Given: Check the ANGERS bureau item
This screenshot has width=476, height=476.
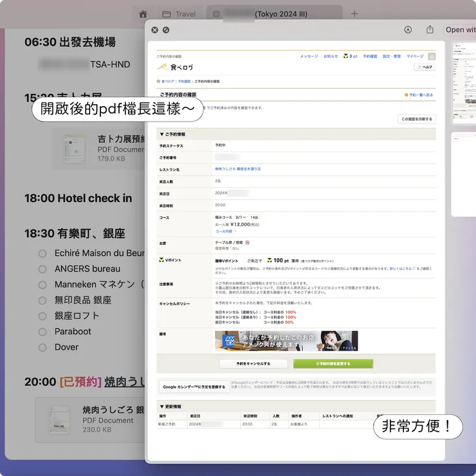Looking at the screenshot, I should 42,269.
